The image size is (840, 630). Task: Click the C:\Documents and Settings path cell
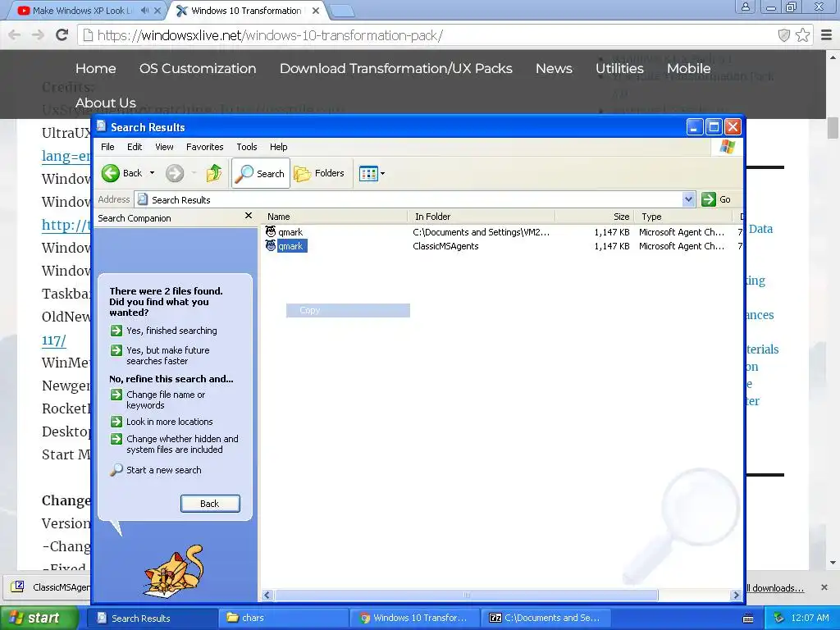481,232
